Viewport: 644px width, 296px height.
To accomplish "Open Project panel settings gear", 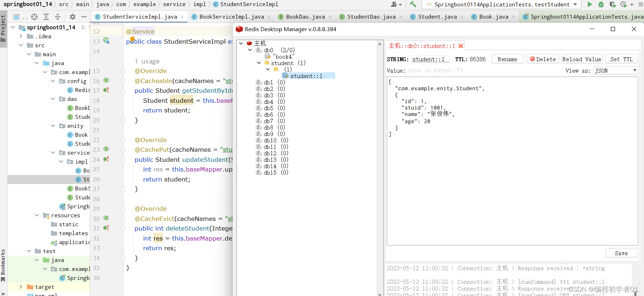I will tap(73, 17).
